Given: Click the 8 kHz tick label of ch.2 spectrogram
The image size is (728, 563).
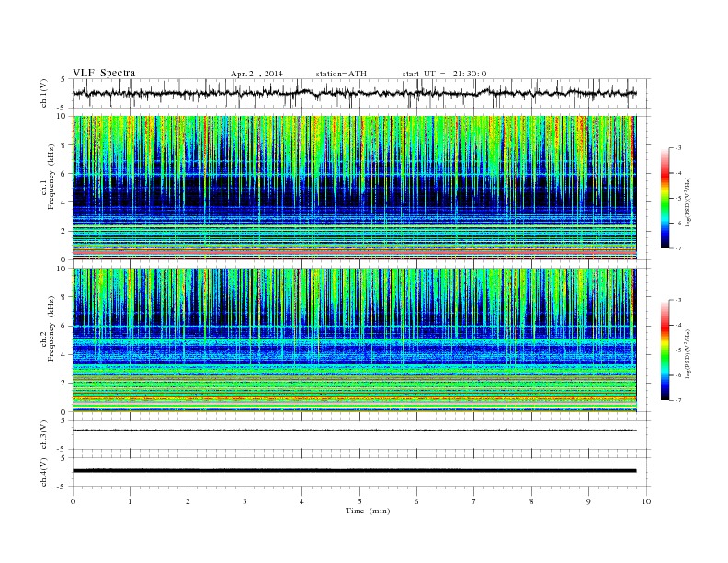Looking at the screenshot, I should pos(64,297).
